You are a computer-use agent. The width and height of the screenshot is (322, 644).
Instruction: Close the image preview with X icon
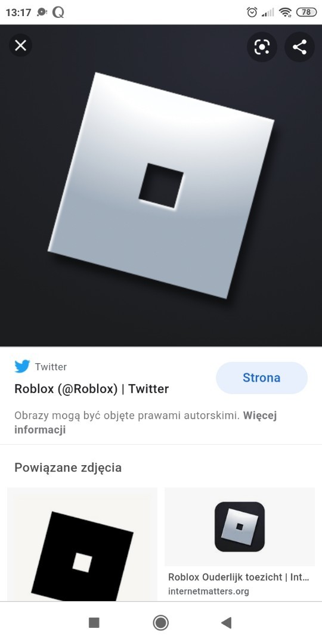click(20, 45)
